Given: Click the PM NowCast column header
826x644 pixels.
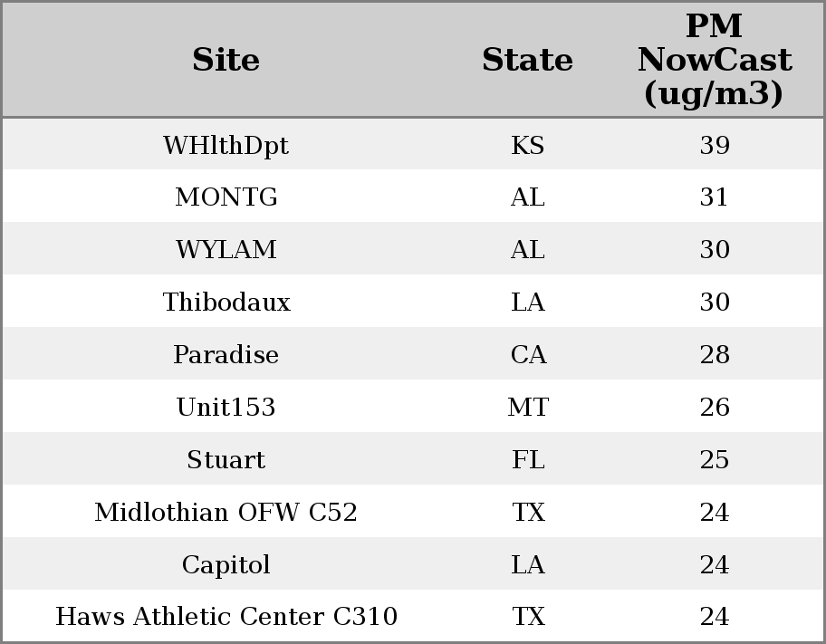Looking at the screenshot, I should (x=714, y=61).
